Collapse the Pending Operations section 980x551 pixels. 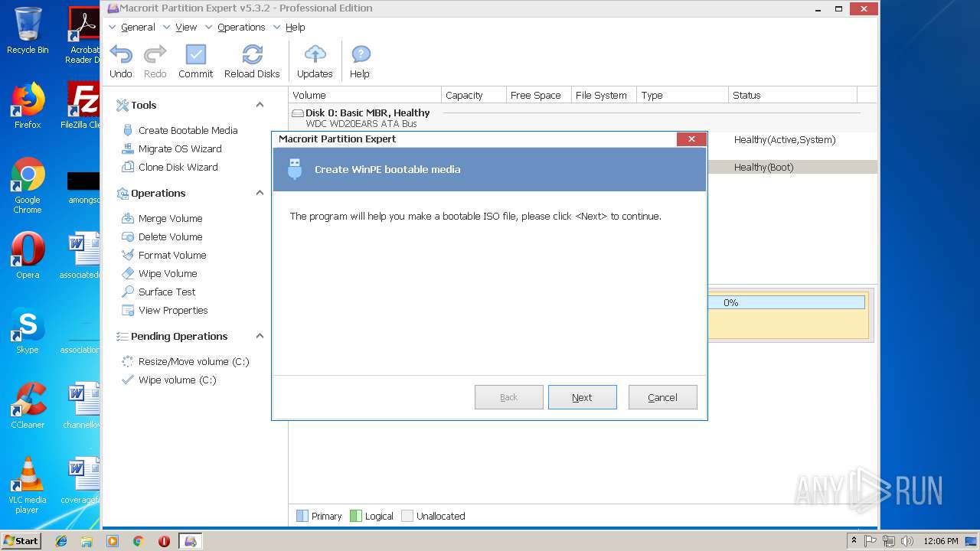pos(260,336)
